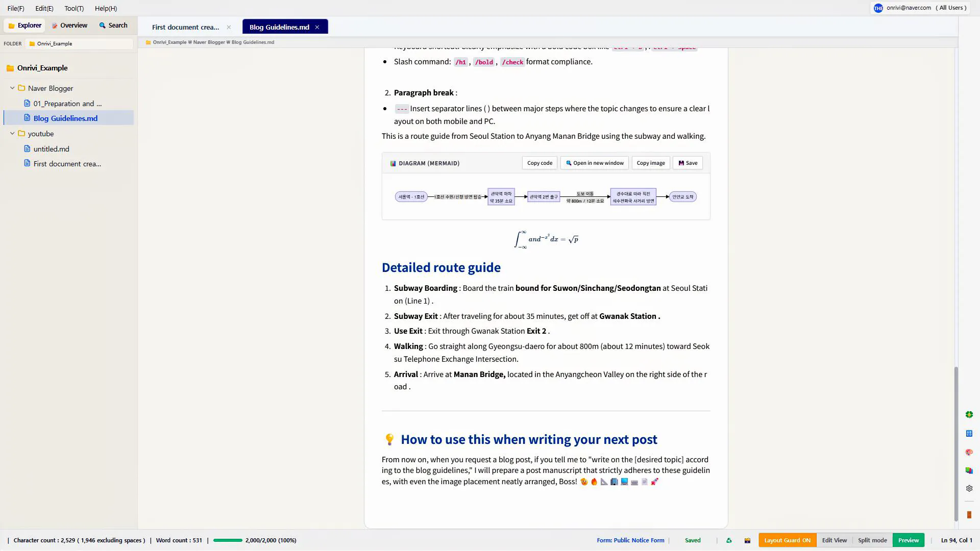Screen dimensions: 980x551
Task: Click the youtube folder icon
Action: (21, 134)
